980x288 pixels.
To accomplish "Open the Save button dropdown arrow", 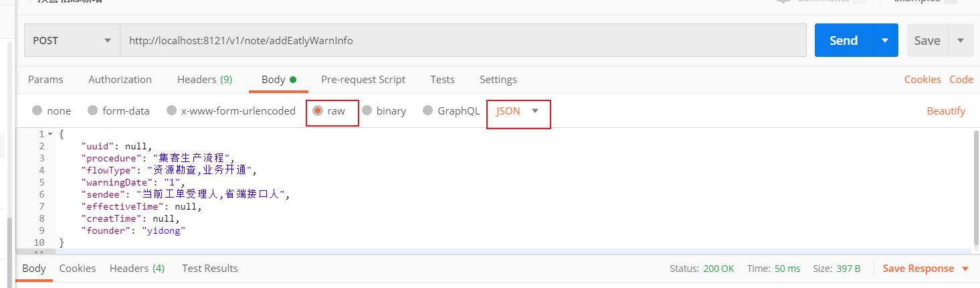I will [961, 41].
